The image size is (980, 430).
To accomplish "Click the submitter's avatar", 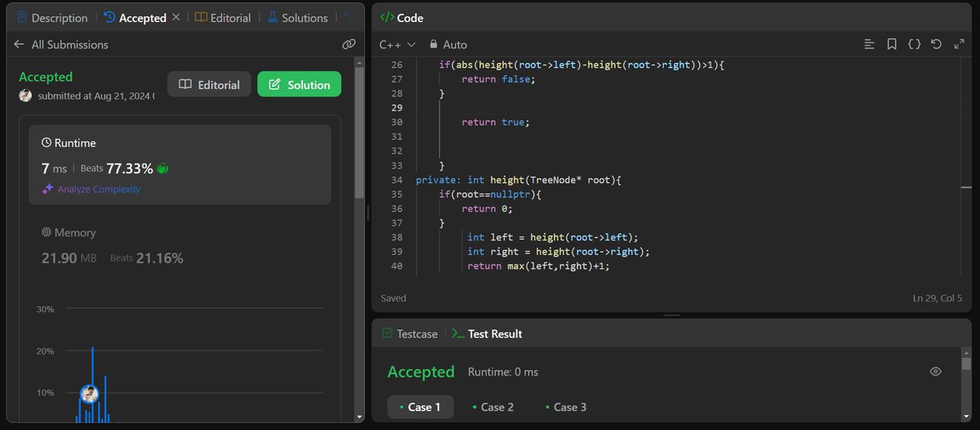I will (x=25, y=96).
